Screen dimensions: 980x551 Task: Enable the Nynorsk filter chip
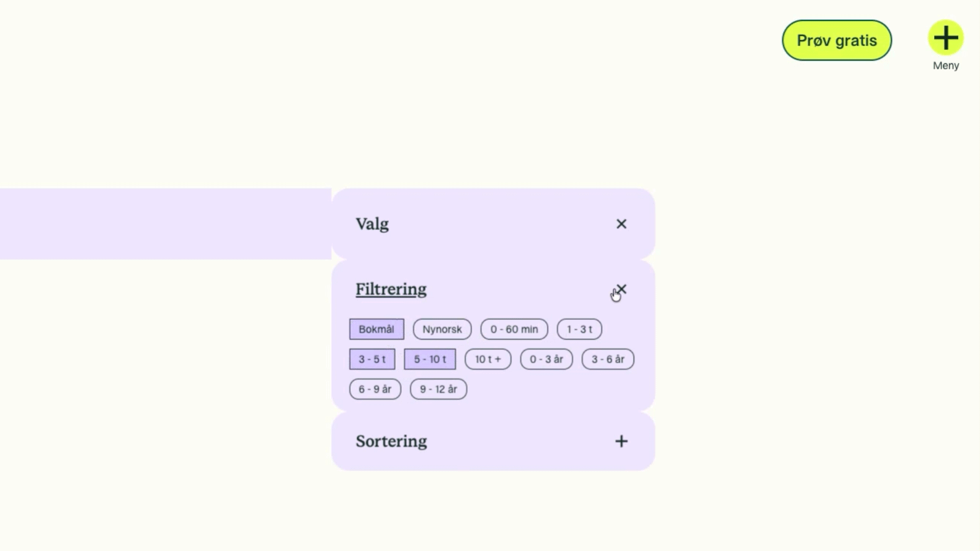click(442, 330)
